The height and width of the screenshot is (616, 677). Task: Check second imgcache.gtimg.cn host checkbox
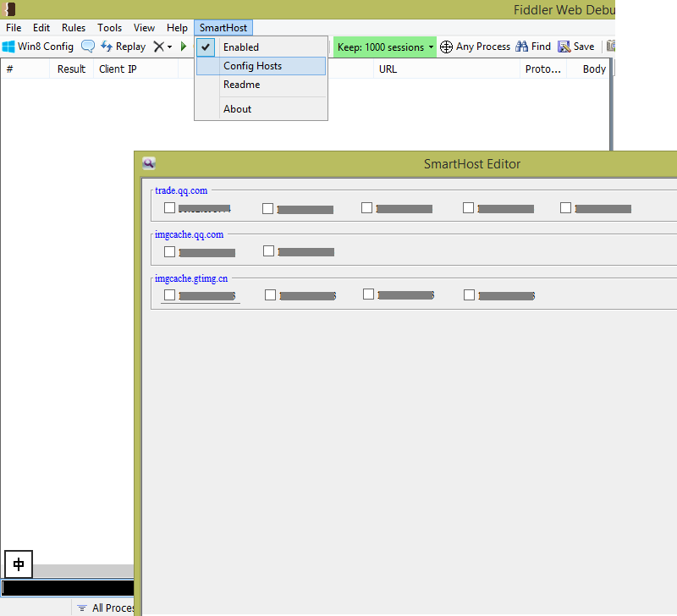pos(270,294)
